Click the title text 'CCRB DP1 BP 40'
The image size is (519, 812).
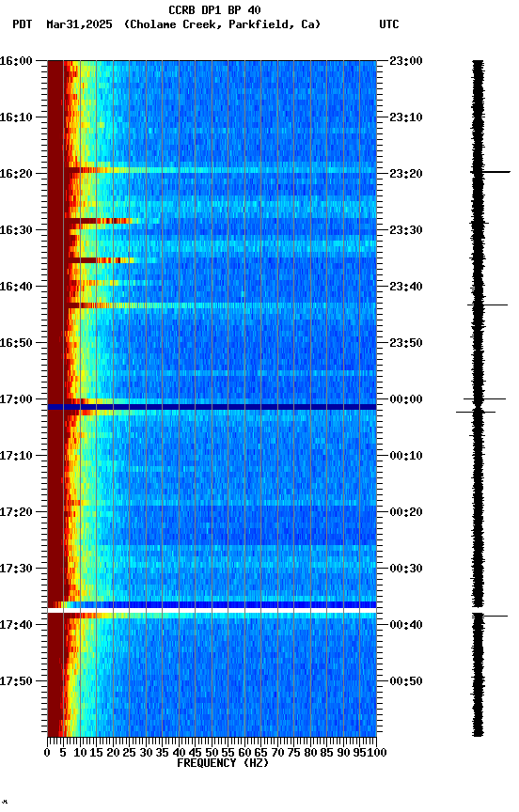coord(214,10)
